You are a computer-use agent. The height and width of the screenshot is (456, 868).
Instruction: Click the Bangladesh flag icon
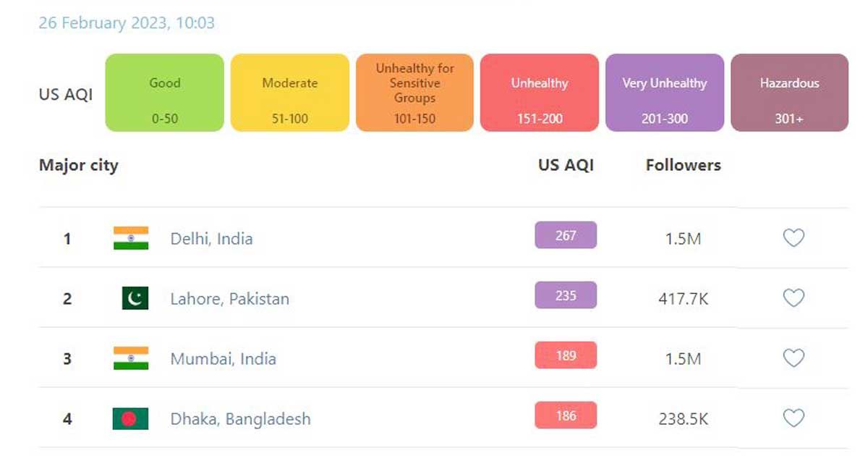tap(131, 418)
